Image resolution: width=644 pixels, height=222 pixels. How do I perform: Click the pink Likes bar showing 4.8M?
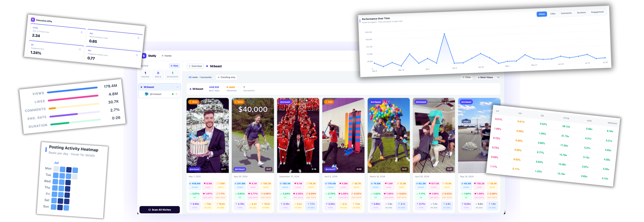point(73,98)
